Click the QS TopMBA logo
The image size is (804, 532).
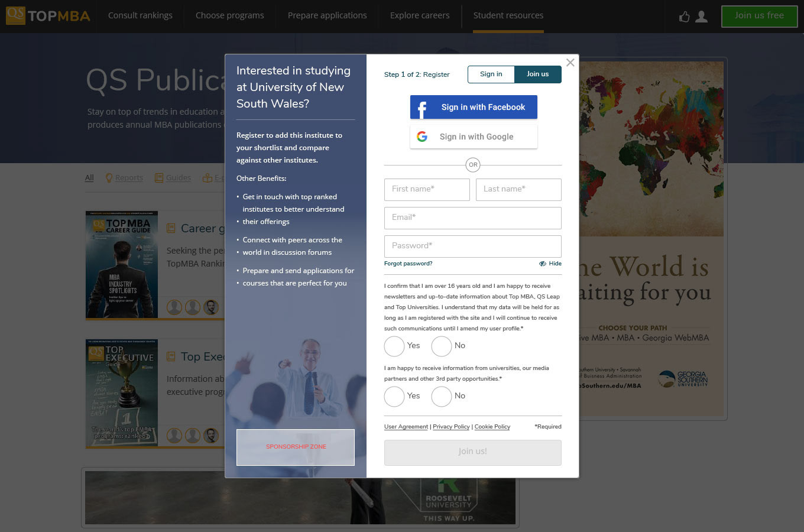(x=48, y=16)
